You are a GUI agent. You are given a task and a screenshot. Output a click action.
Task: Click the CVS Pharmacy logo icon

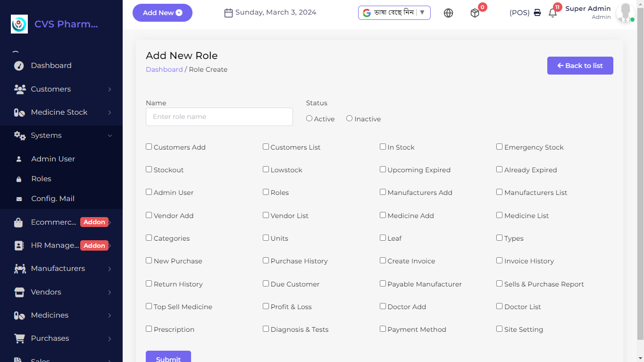coord(19,24)
